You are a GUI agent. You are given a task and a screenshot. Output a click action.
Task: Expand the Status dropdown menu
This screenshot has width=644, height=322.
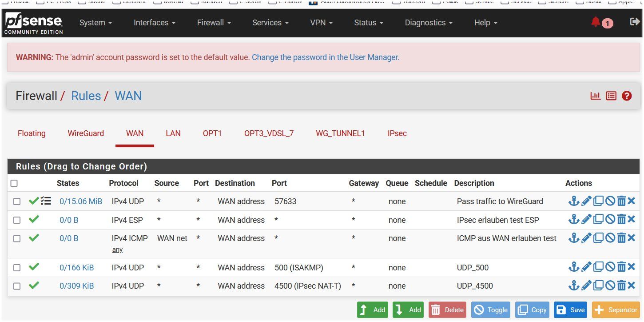pos(369,23)
